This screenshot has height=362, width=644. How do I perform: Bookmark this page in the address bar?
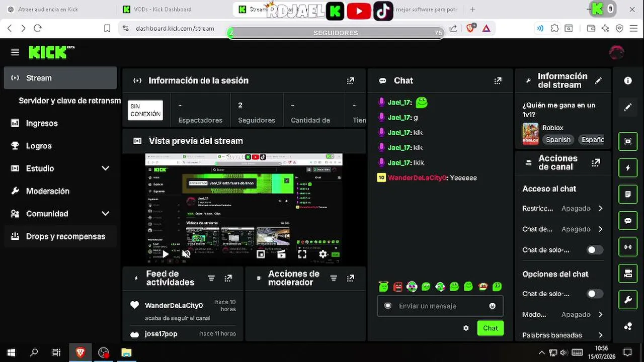(x=107, y=29)
